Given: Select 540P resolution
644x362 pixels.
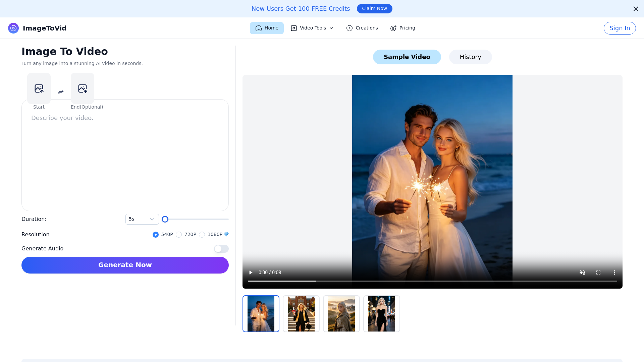Looking at the screenshot, I should (x=156, y=235).
